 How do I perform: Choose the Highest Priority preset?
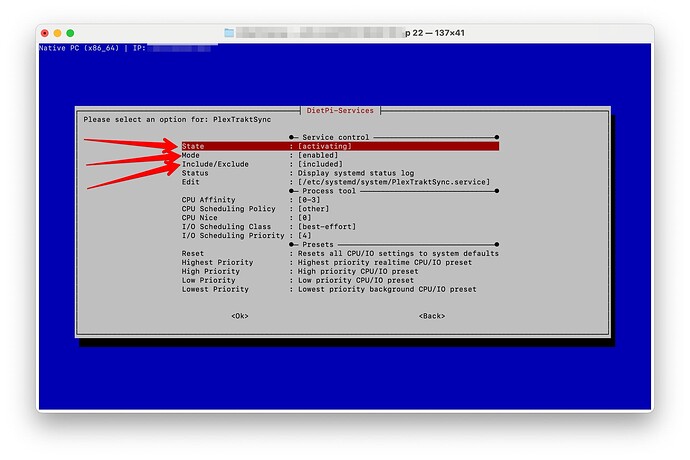[x=340, y=262]
